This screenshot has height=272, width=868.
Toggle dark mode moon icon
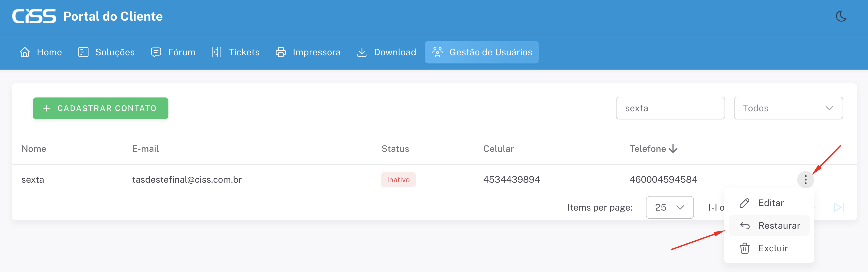point(841,16)
